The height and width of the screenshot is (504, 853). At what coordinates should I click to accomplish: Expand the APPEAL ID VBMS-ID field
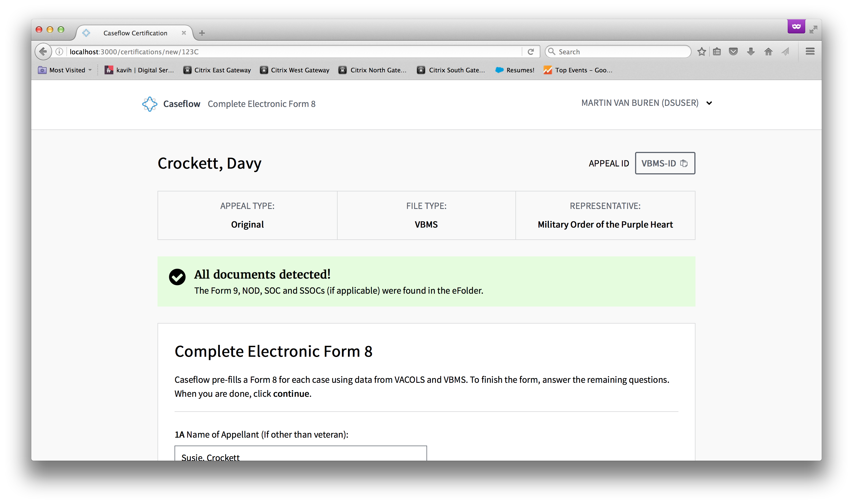tap(664, 163)
